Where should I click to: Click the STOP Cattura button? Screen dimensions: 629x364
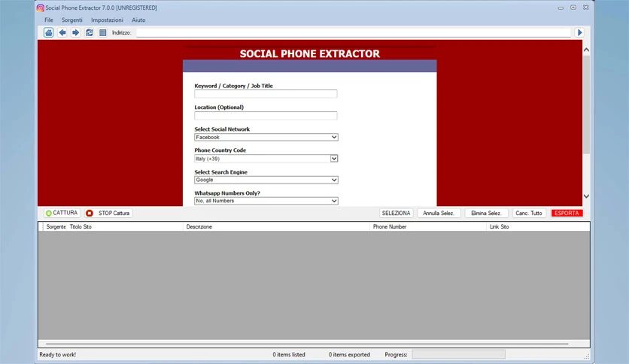click(x=108, y=213)
